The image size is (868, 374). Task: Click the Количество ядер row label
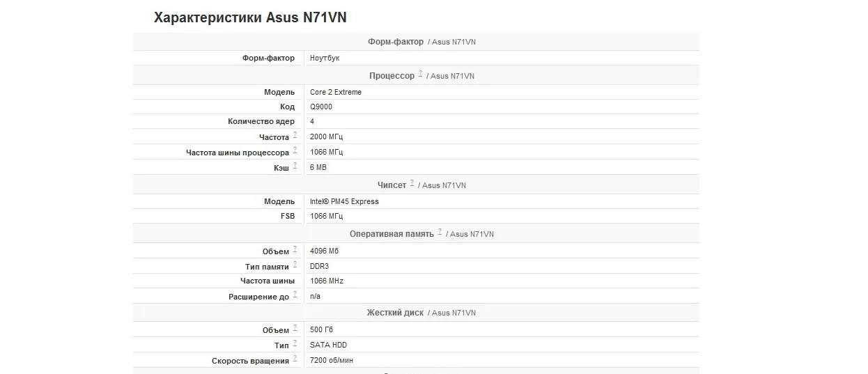[261, 122]
